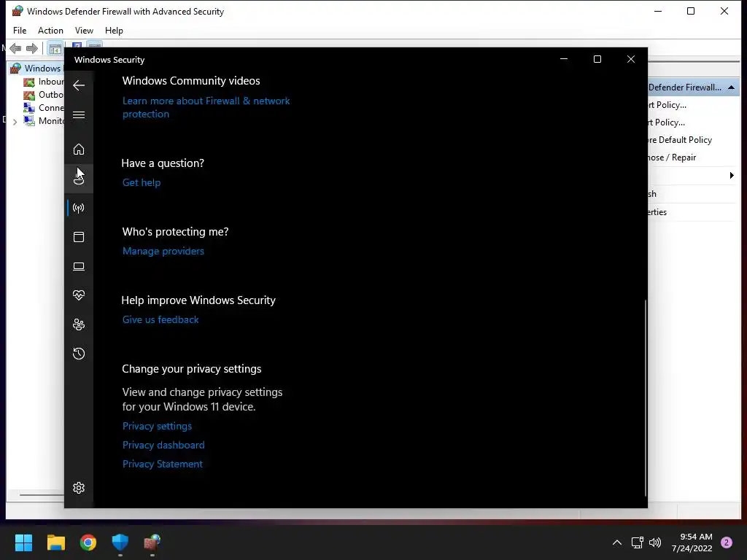
Task: Open Privacy Statement link
Action: click(x=163, y=464)
